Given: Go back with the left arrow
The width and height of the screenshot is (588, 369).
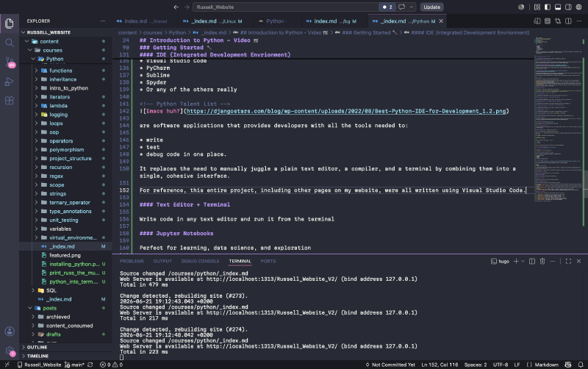Looking at the screenshot, I should (x=176, y=7).
